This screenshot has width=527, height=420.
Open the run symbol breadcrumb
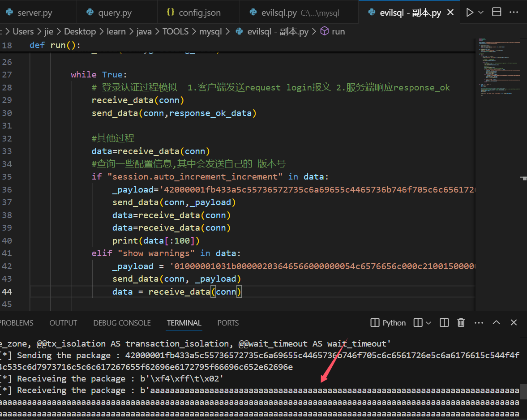333,32
